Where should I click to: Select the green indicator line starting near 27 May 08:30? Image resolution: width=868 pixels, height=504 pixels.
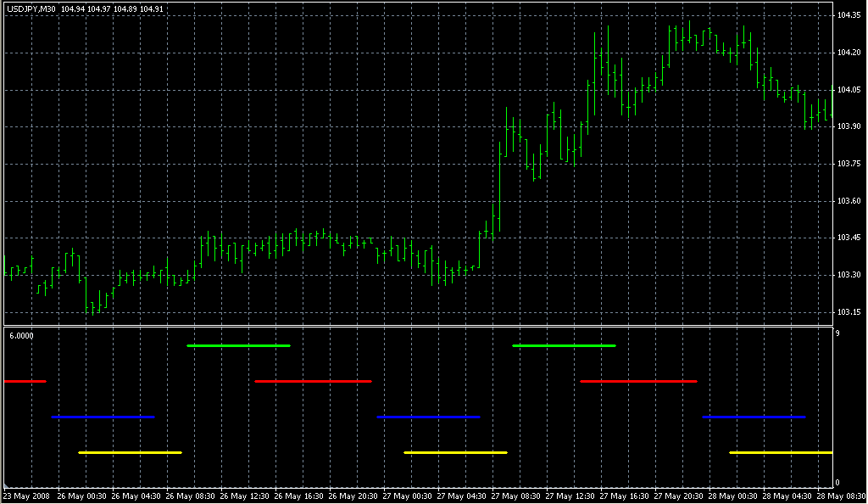click(x=564, y=345)
